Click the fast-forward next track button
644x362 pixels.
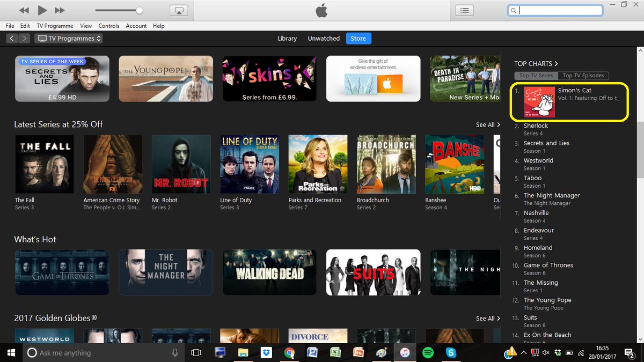tap(60, 10)
